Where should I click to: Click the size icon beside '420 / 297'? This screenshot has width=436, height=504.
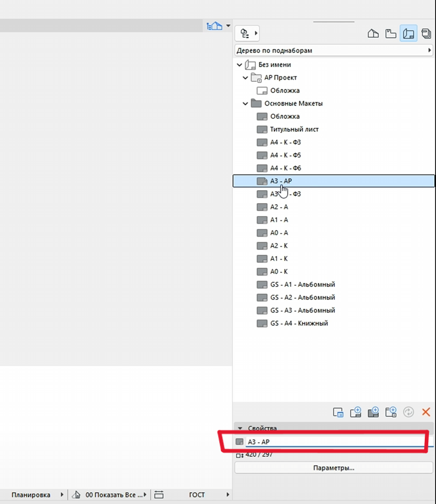(240, 455)
